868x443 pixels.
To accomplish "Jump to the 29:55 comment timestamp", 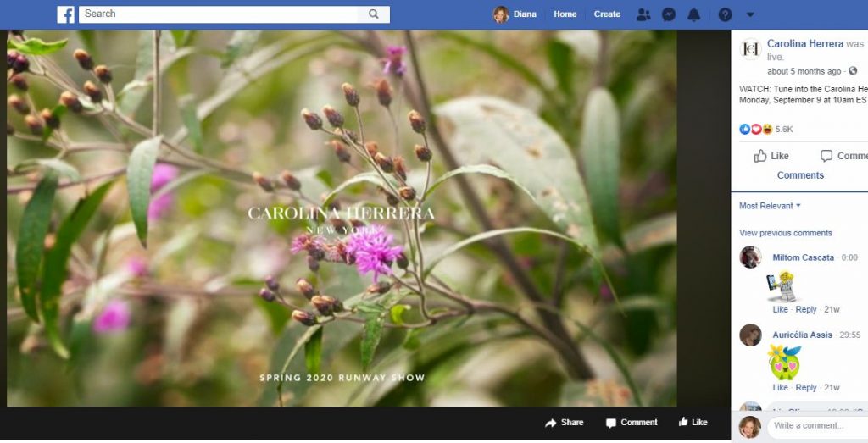I will pyautogui.click(x=849, y=335).
